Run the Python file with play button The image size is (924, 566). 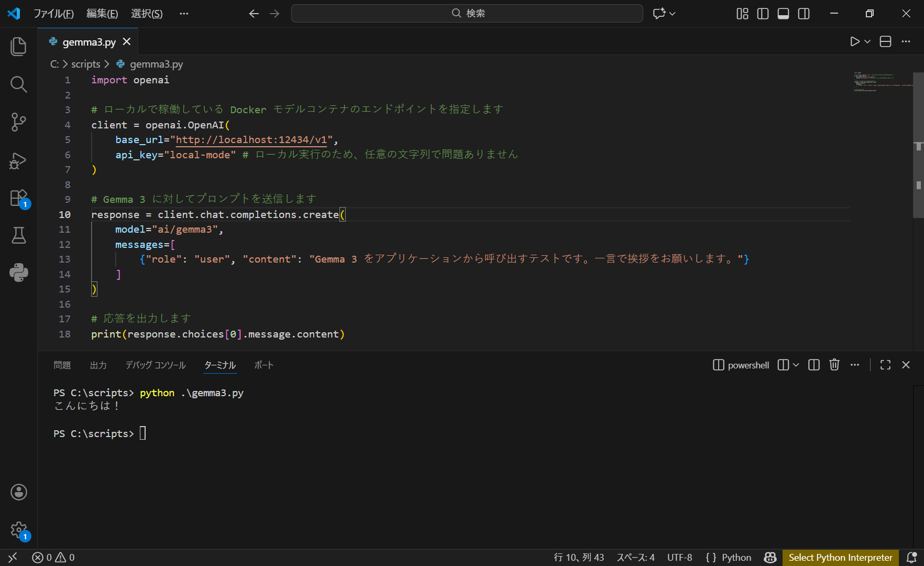[854, 42]
